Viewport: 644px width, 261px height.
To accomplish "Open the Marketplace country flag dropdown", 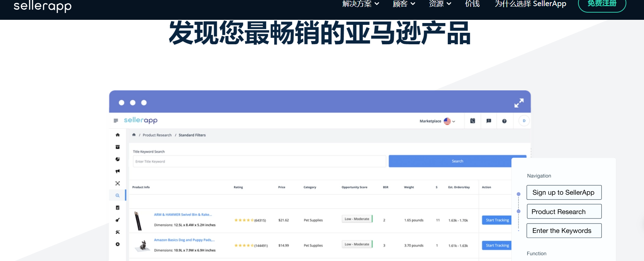I will click(449, 121).
